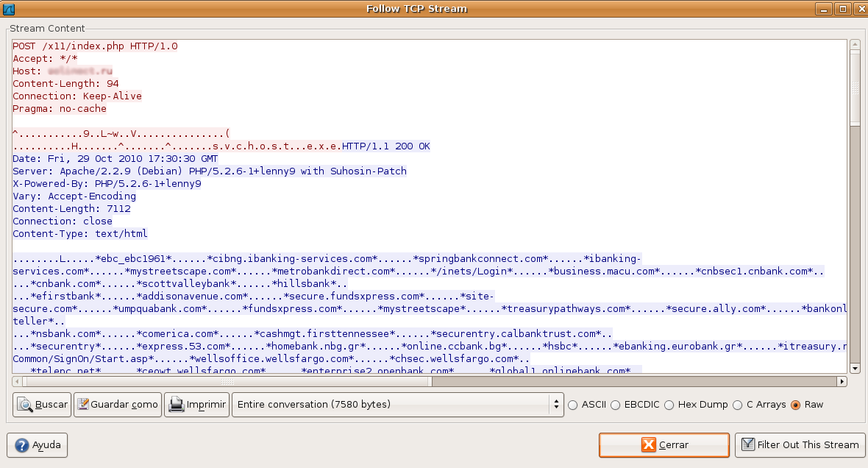Image resolution: width=868 pixels, height=468 pixels.
Task: Click the POST /x11/index.php request line
Action: pos(95,46)
